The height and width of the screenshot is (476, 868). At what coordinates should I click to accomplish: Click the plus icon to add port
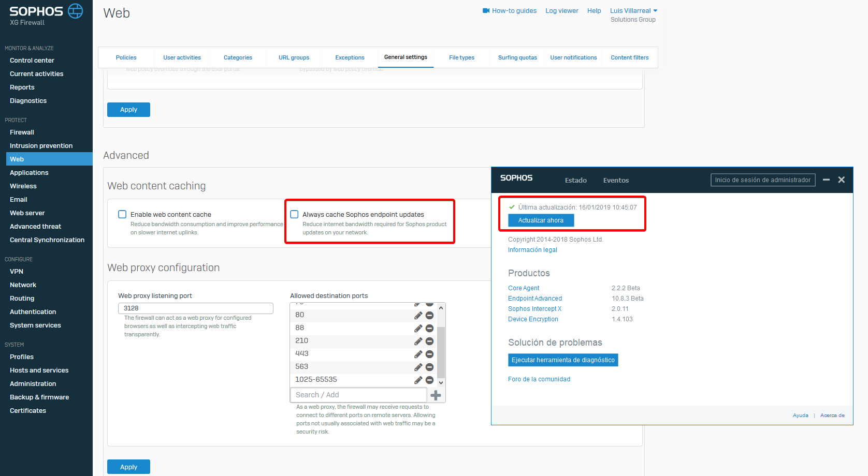[x=436, y=395]
